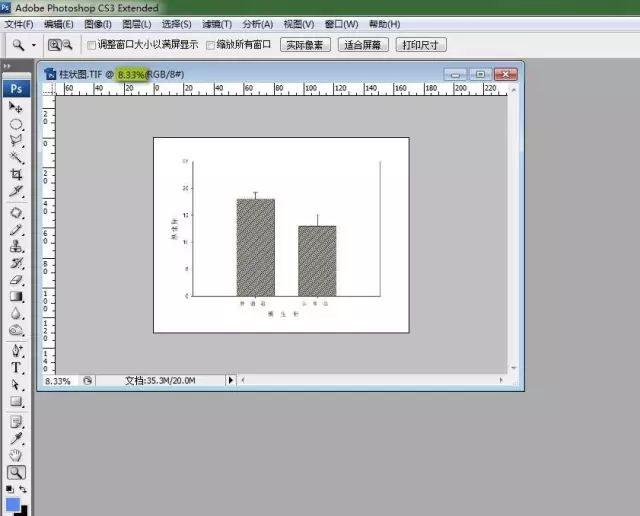Select the Polygonal Lasso tool
This screenshot has height=516, width=640.
click(16, 141)
